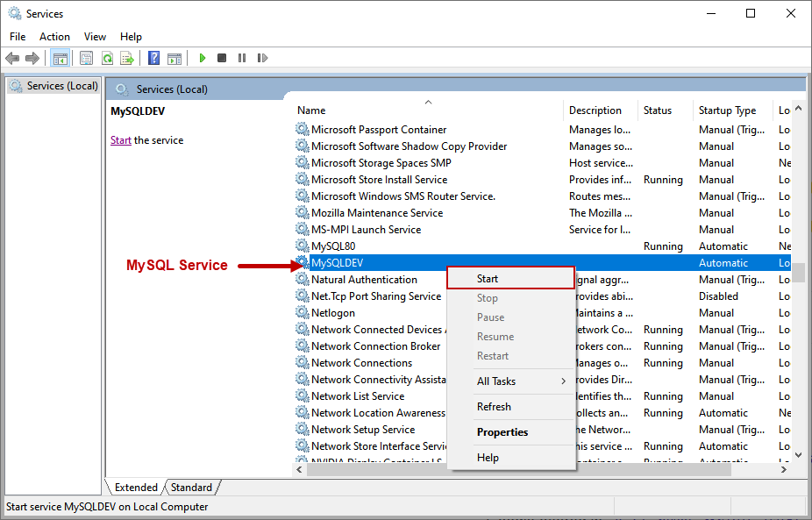Click the gear icon beside Microsoft Passport Container
This screenshot has height=520, width=812.
click(x=303, y=129)
